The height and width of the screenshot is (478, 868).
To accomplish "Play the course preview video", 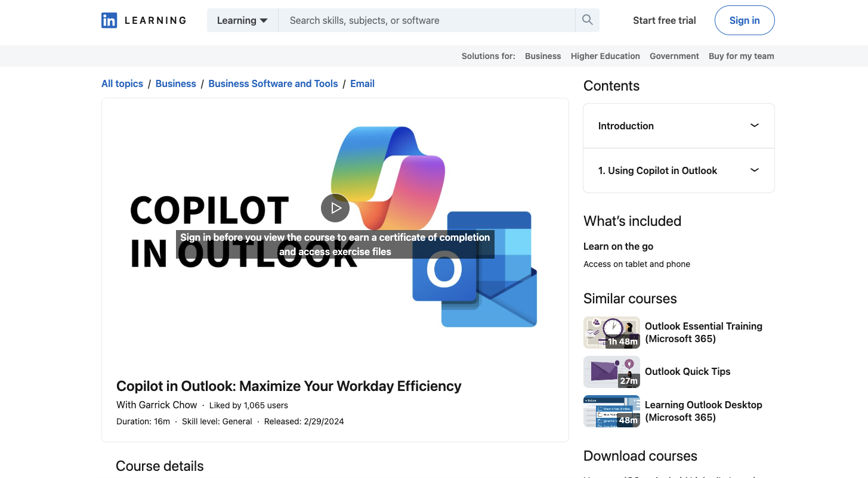I will click(335, 208).
